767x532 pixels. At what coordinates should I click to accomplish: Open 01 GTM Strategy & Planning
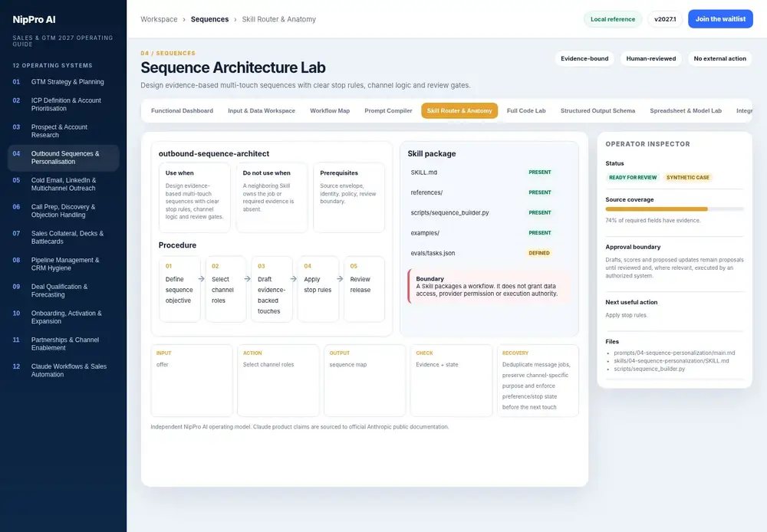pyautogui.click(x=63, y=82)
